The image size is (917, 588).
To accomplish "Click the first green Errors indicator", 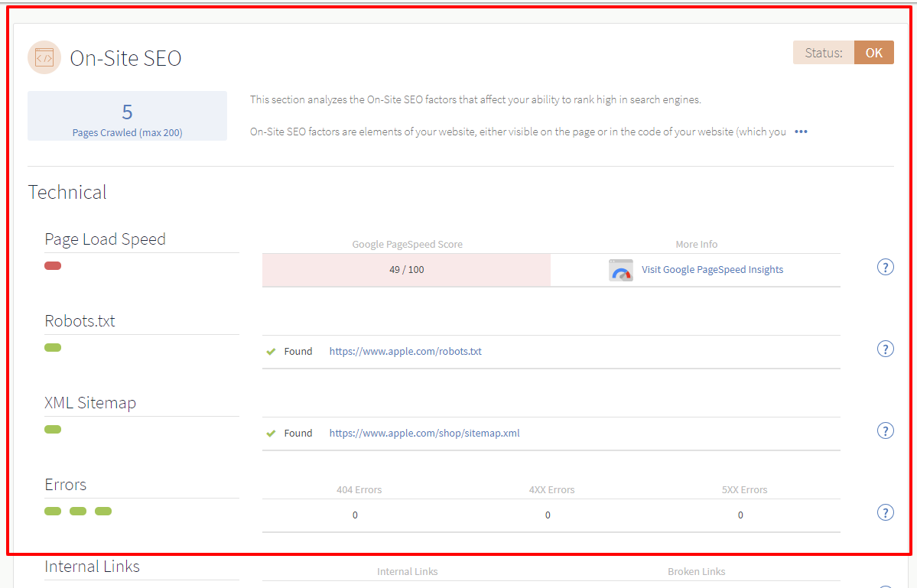I will pyautogui.click(x=53, y=512).
